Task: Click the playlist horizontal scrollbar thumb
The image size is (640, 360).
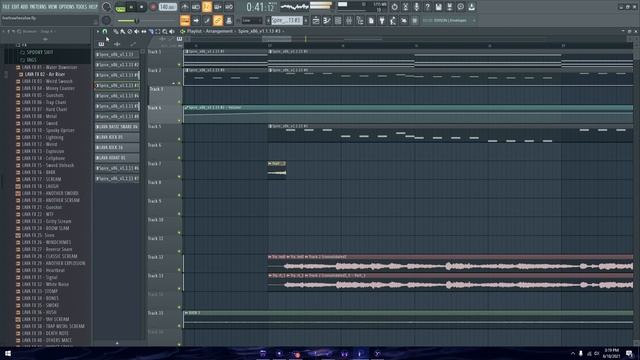Action: click(277, 39)
